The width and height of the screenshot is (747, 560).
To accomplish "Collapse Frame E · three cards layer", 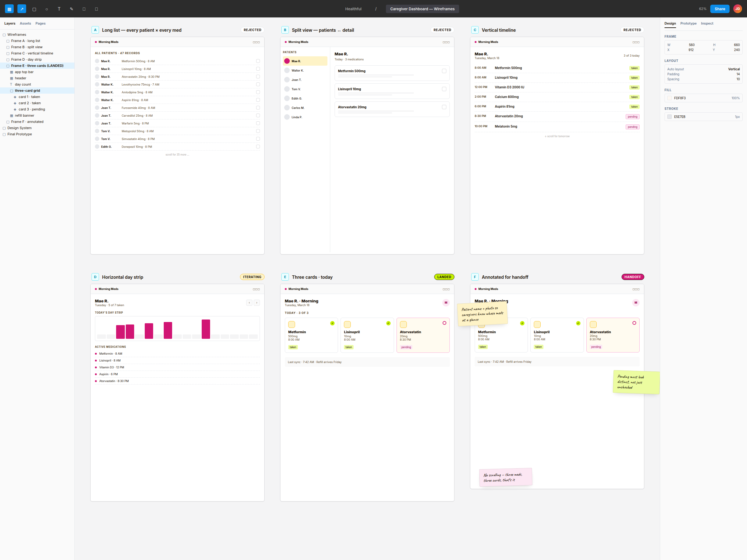I will [x=8, y=66].
